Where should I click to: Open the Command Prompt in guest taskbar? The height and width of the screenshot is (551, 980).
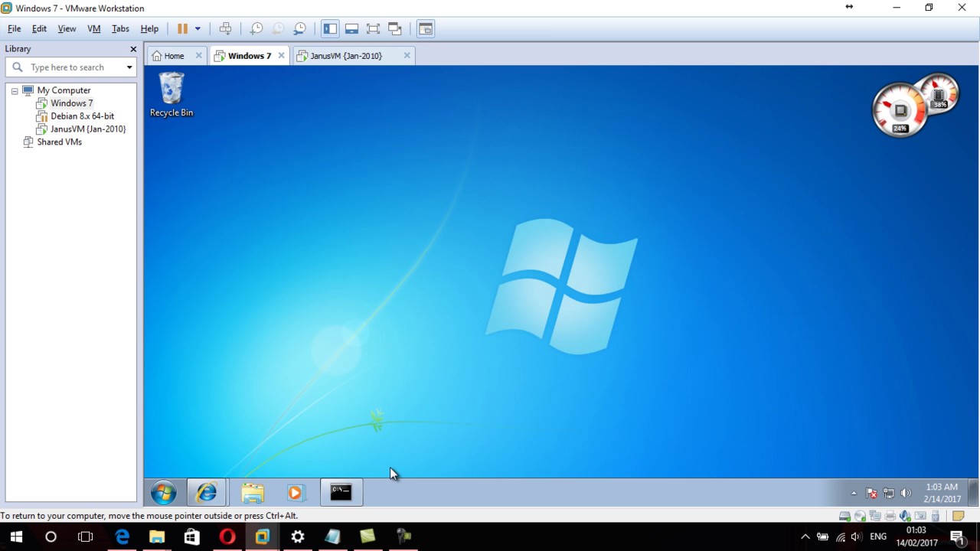coord(341,493)
